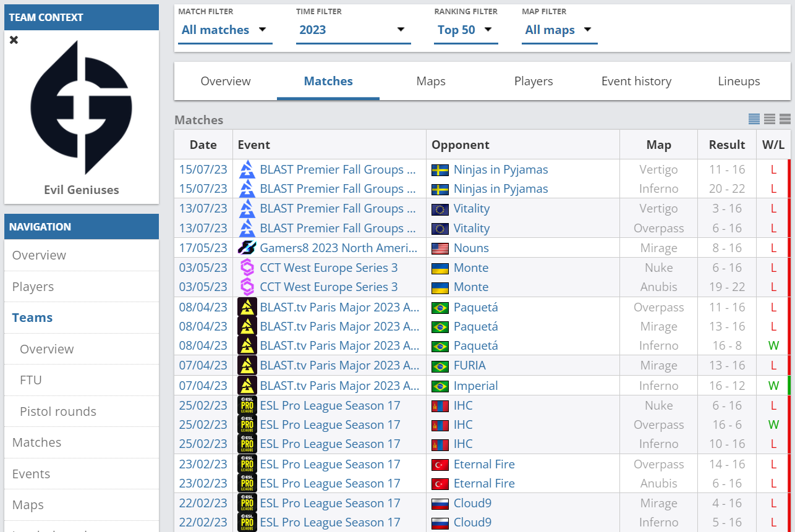This screenshot has width=795, height=532.
Task: Switch to the Event history tab
Action: 636,81
